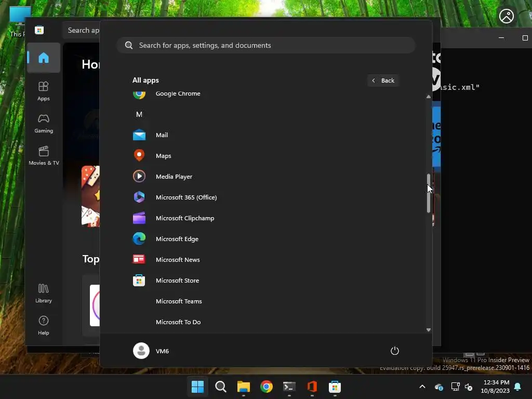Minimize the background terminal window
Screen dimensions: 532x399
click(x=501, y=38)
